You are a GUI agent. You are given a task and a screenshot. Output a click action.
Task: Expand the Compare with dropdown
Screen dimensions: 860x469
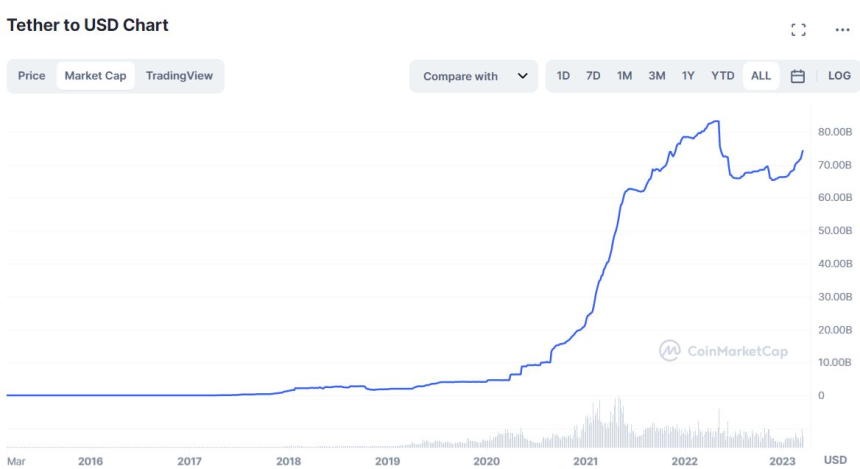(473, 76)
